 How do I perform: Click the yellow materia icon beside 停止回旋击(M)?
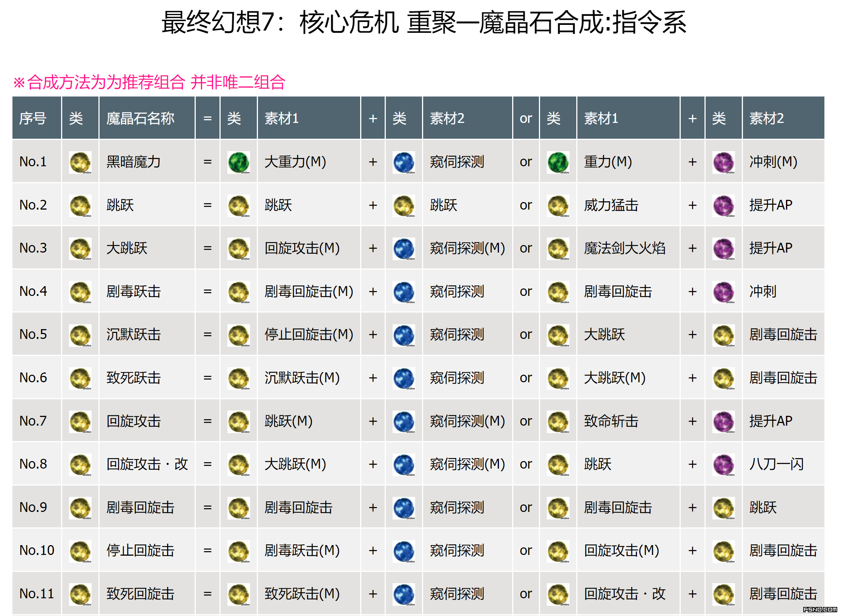pyautogui.click(x=239, y=335)
